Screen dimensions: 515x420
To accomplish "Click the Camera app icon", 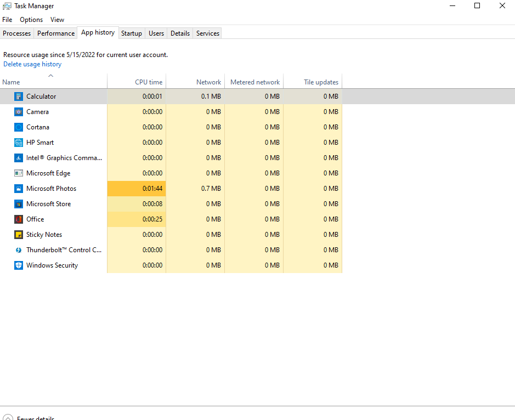I will point(19,112).
